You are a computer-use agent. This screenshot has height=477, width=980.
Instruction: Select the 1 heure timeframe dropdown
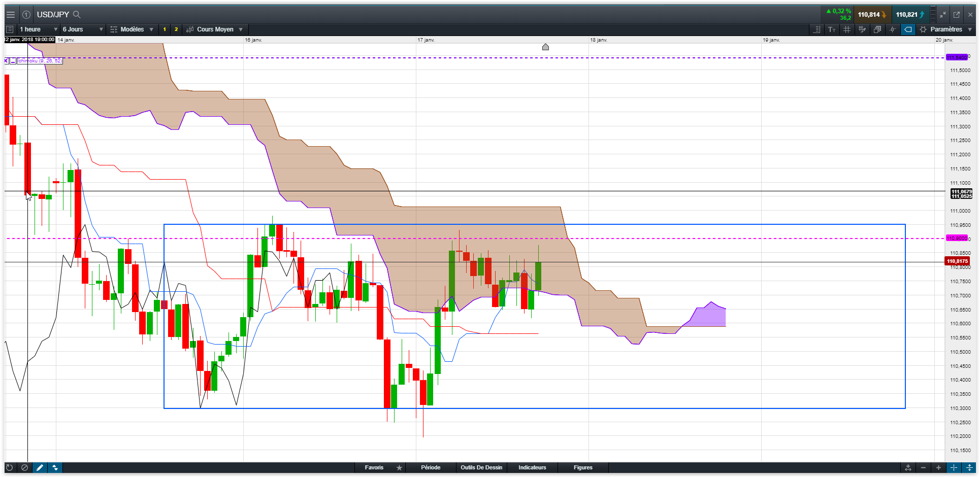[39, 29]
